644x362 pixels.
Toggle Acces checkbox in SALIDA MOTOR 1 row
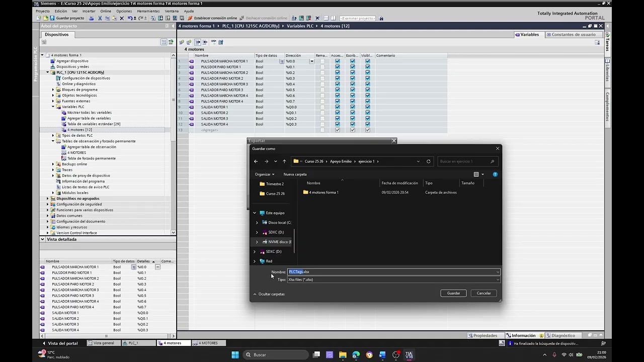click(x=338, y=107)
